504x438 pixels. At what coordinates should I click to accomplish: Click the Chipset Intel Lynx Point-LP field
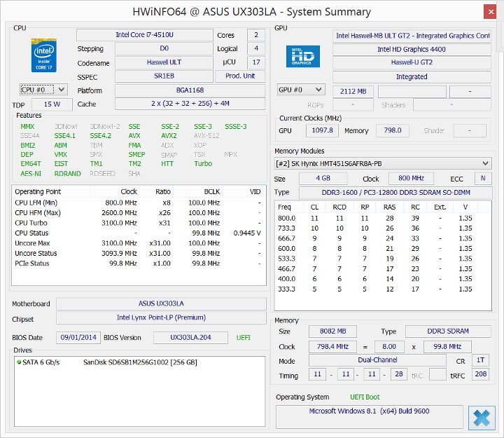tap(161, 317)
